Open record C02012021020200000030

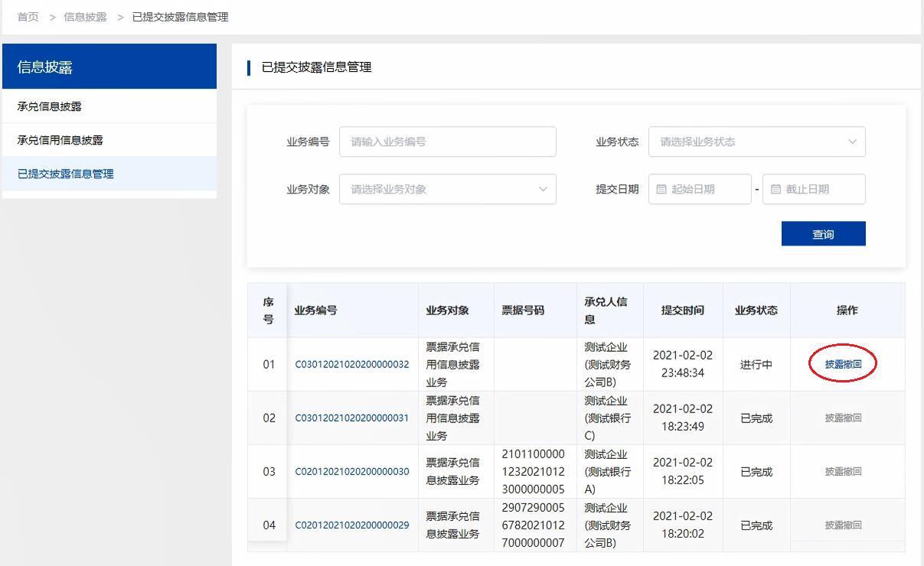tap(351, 471)
